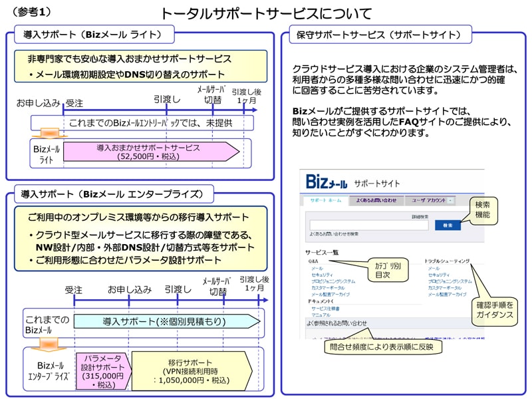Select the 導入サポート（Bizメール エンタープライズ） heading box
This screenshot has height=399, width=532.
coord(114,194)
